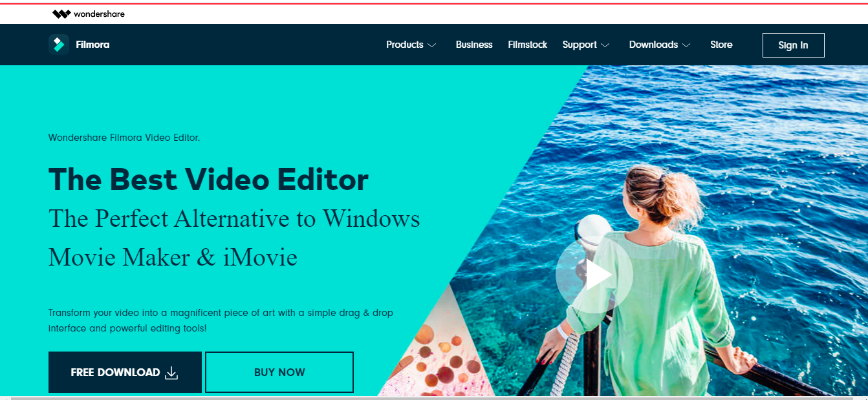The image size is (868, 400).
Task: Click the Sign In button
Action: pyautogui.click(x=794, y=45)
